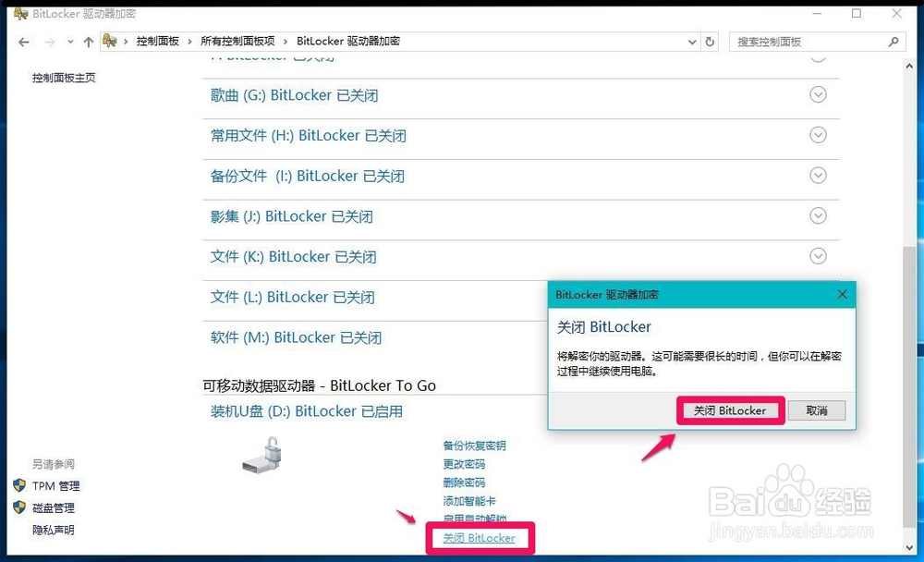Open 控制面板主页 link
This screenshot has width=924, height=562.
click(64, 78)
